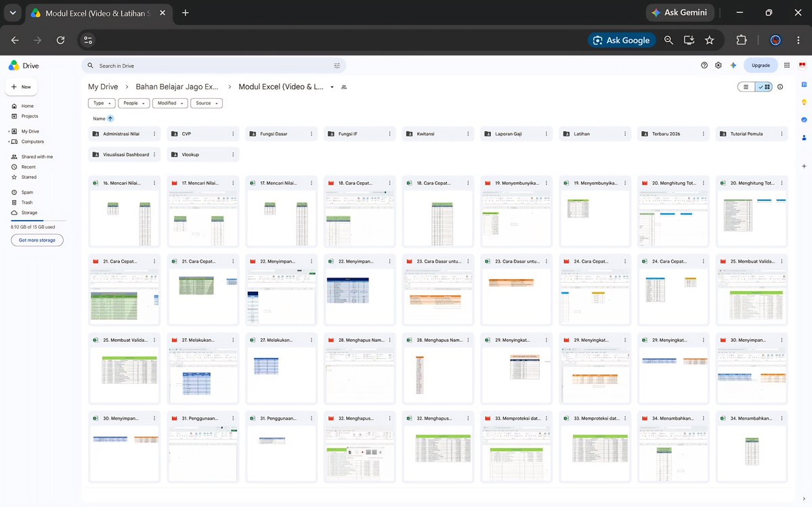Open the Visualisasi Dashboard folder
The height and width of the screenshot is (507, 812).
[125, 155]
